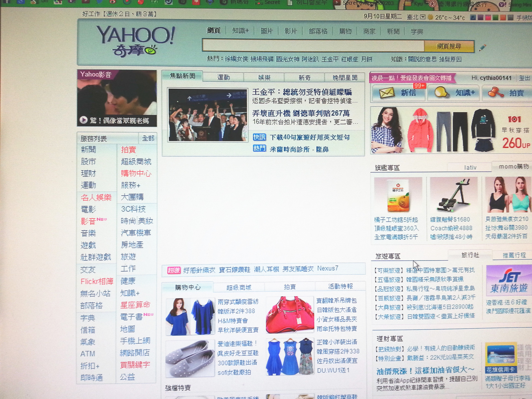Click the 99+ mail notification badge
The image size is (532, 399).
(x=419, y=86)
